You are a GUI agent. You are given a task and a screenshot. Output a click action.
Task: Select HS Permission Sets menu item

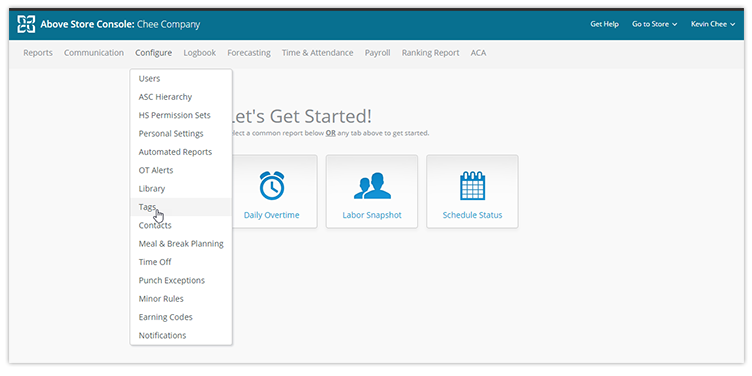coord(181,115)
